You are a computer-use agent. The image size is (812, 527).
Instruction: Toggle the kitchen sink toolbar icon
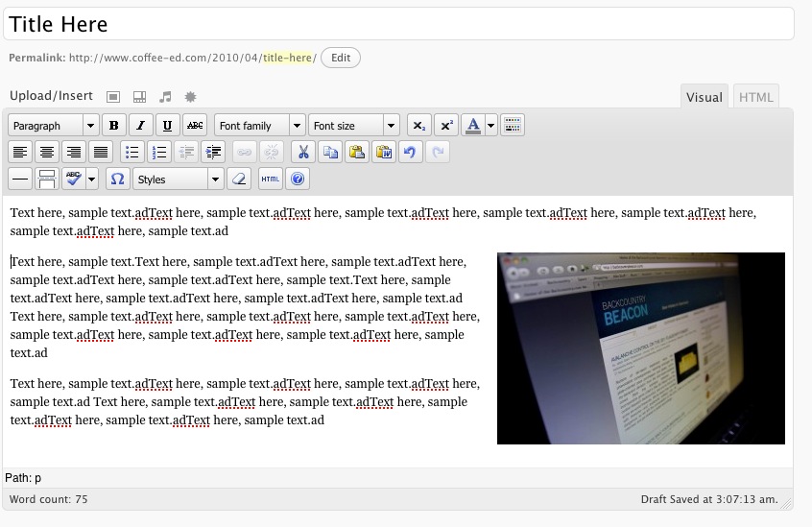point(513,126)
